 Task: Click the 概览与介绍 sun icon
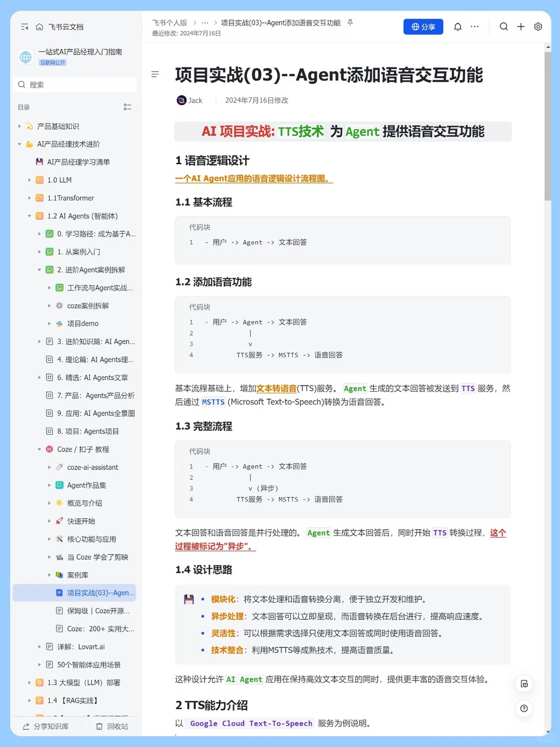point(60,503)
